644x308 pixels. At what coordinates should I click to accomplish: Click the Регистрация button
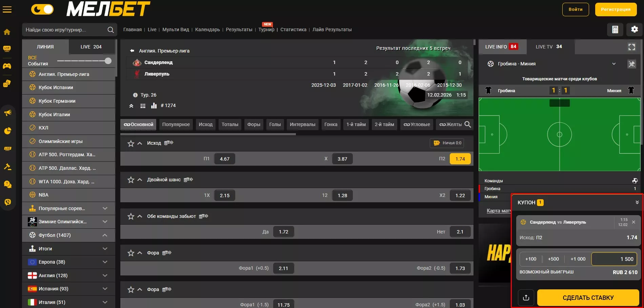(x=616, y=9)
